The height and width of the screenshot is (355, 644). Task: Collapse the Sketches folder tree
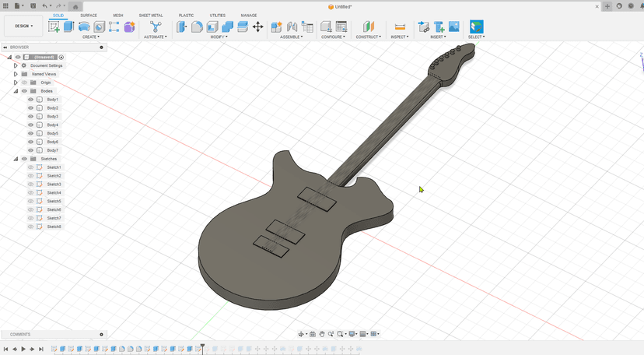click(16, 159)
